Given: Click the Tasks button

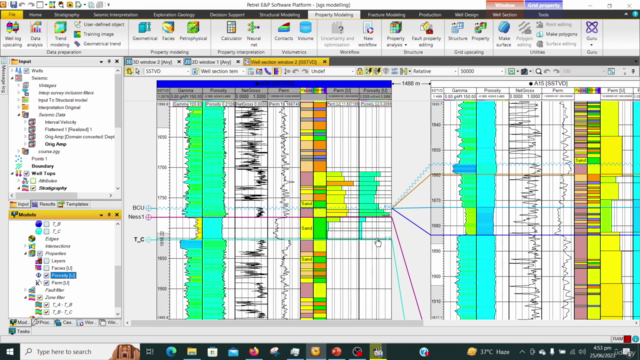Looking at the screenshot, I should pyautogui.click(x=19, y=331).
